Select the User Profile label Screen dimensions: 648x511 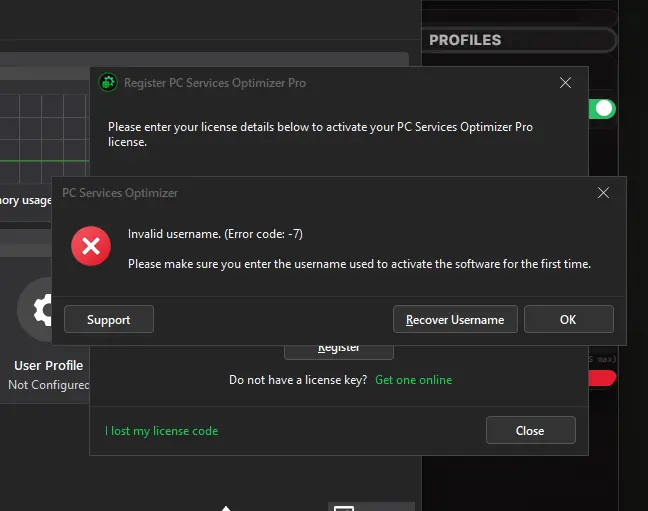click(x=48, y=365)
